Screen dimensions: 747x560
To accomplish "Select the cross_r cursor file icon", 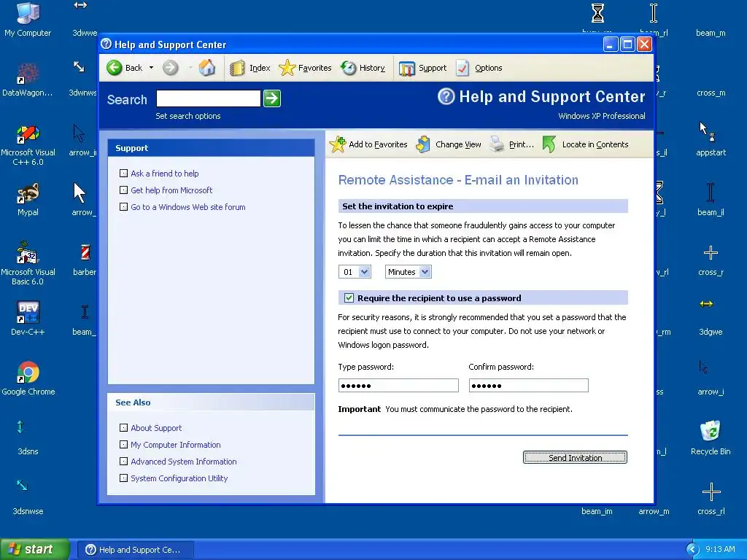I will [711, 259].
